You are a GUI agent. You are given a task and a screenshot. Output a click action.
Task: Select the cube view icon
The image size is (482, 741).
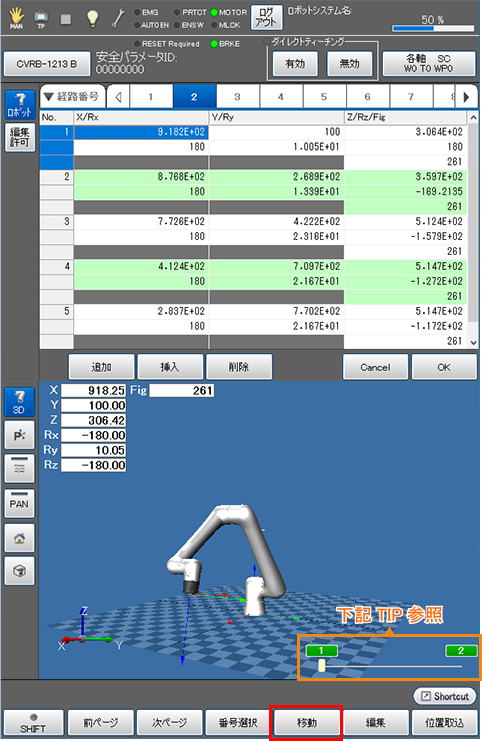pyautogui.click(x=19, y=571)
